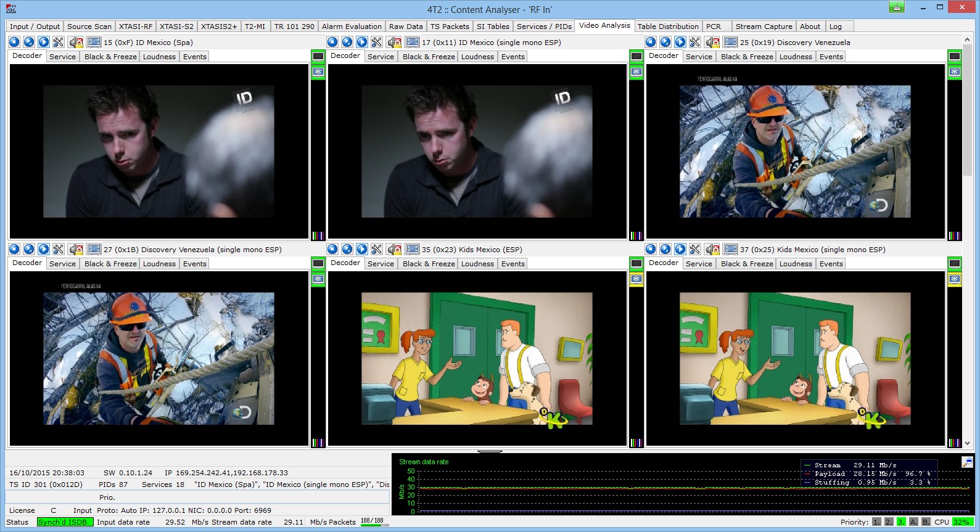Click the screen icon for Discovery Venezuela (0x19)
Screen dimensions: 980x532
731,42
